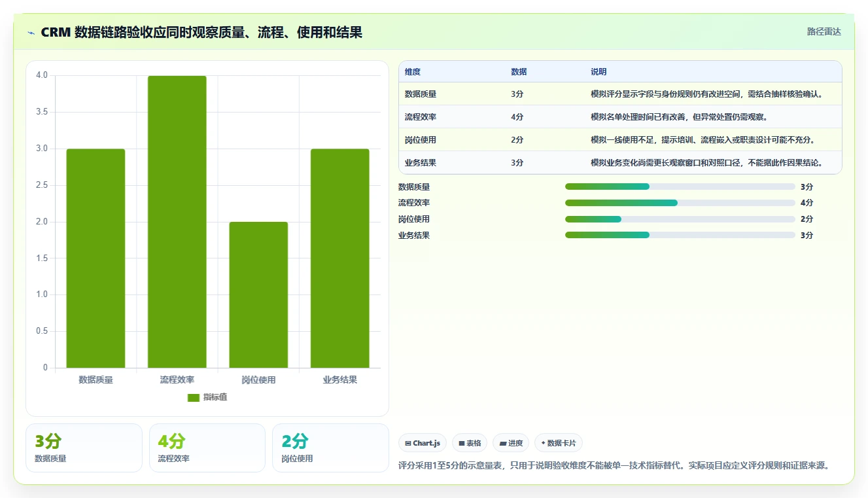Click the 业务结果 x-axis label
868x498 pixels.
339,380
